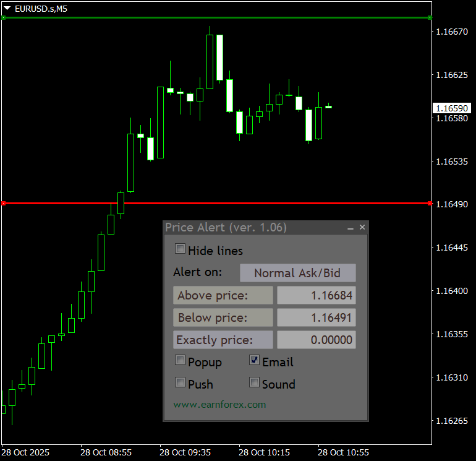Viewport: 476px width, 461px height.
Task: Click the Exactly price label button
Action: click(223, 340)
